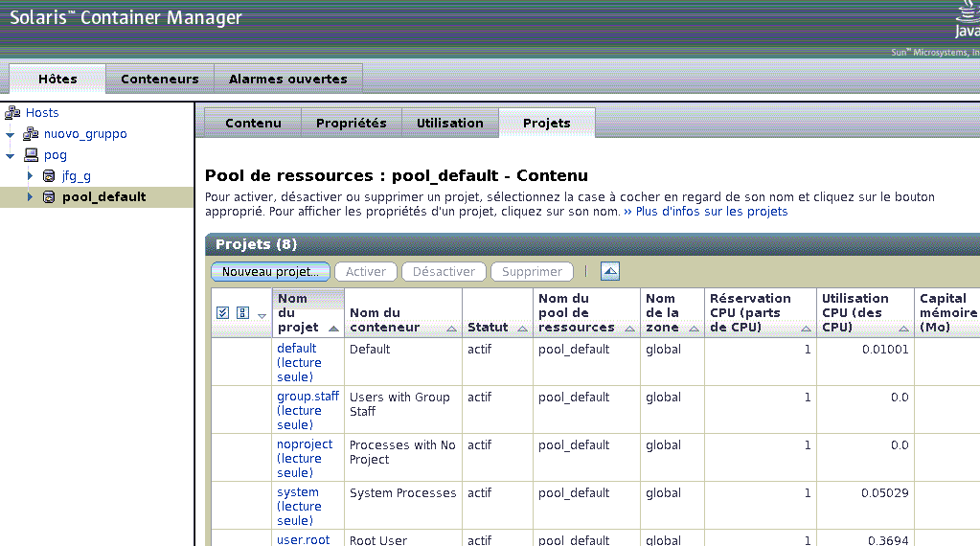Click the 0.05029 CPU usage value
This screenshot has height=546, width=980.
(885, 493)
